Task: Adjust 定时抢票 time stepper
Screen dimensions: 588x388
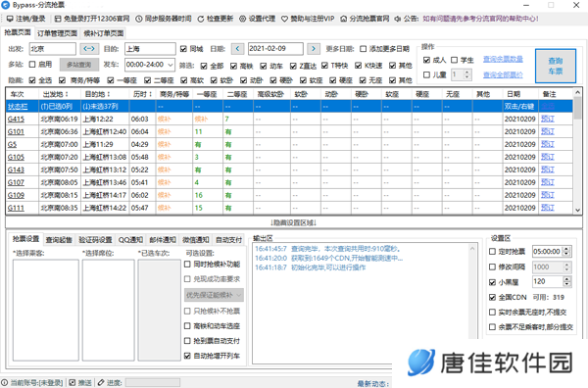Action: point(566,252)
